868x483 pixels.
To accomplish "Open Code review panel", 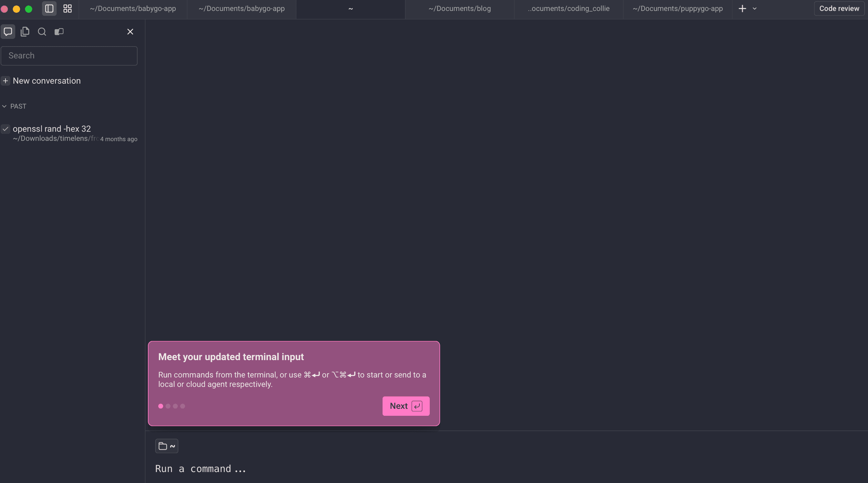I will tap(839, 9).
